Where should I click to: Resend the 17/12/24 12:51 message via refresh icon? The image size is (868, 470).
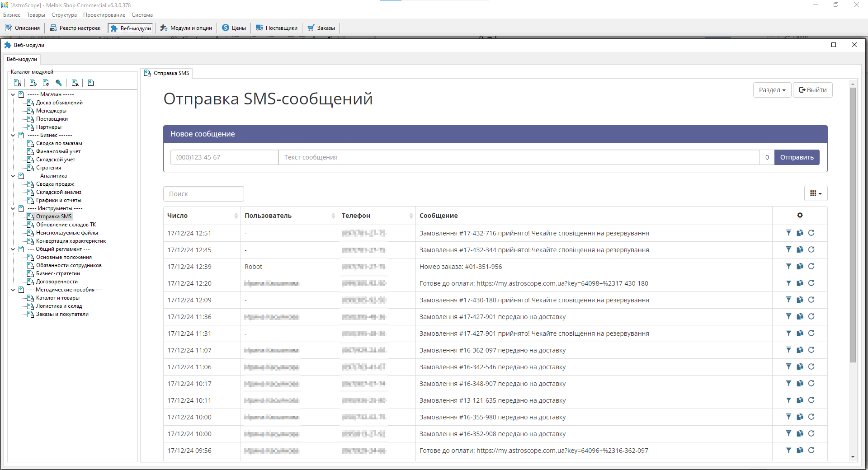pos(811,233)
